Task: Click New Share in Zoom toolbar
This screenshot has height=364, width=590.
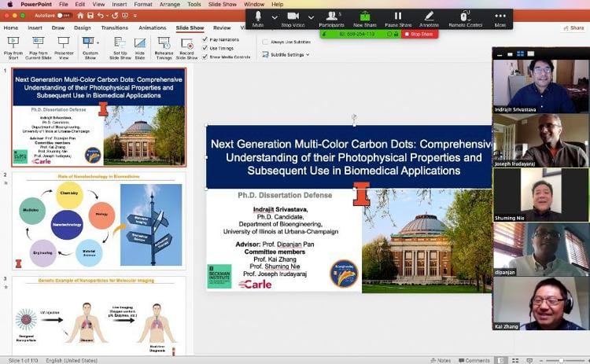Action: (364, 18)
